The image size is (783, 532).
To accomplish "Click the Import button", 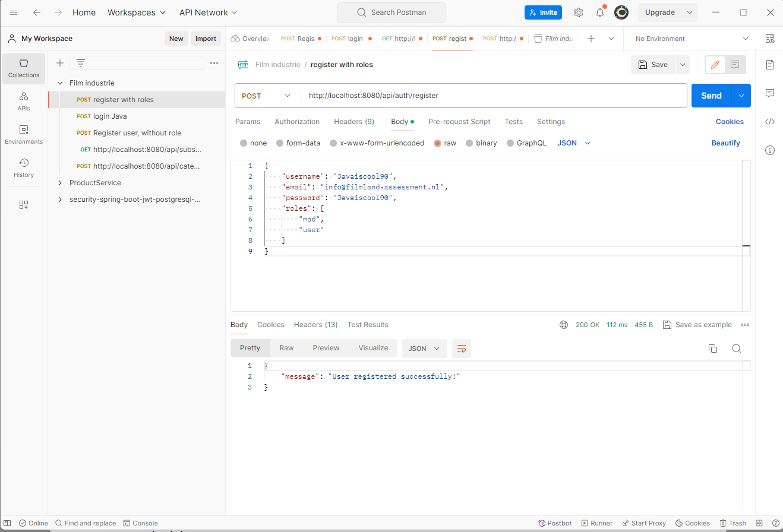I will 206,39.
